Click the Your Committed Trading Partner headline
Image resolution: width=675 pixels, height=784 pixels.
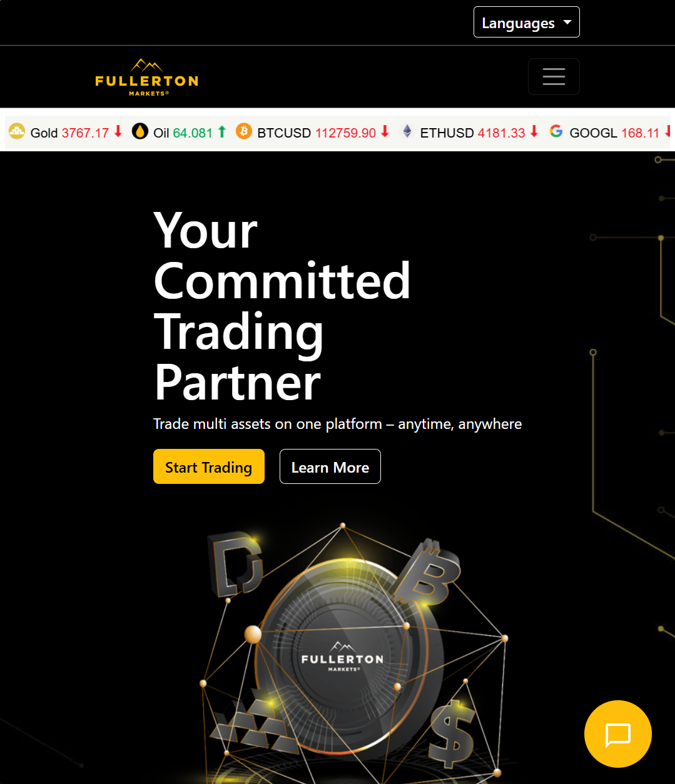click(x=282, y=306)
